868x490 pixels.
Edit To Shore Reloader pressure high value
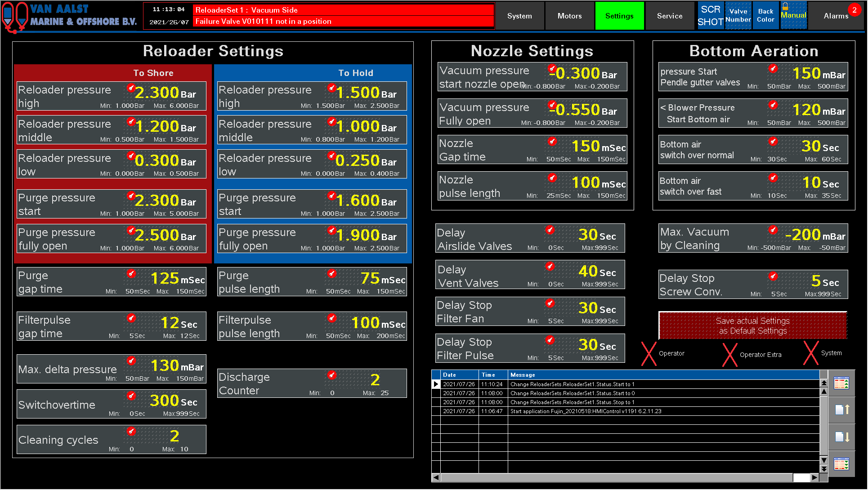click(157, 93)
